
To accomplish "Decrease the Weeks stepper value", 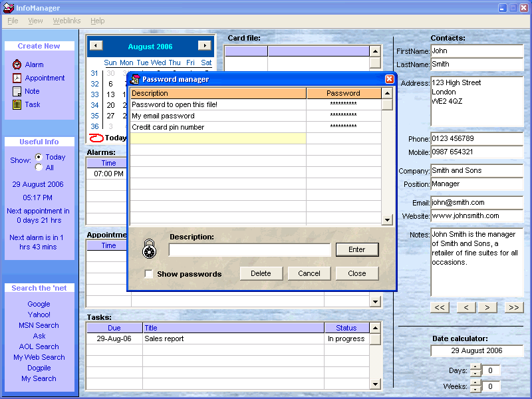I will tap(475, 390).
